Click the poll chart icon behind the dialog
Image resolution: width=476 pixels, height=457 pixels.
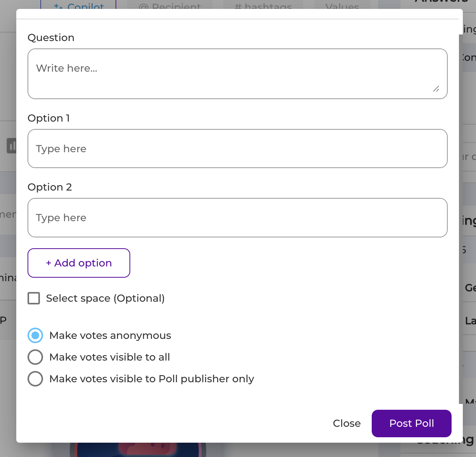[12, 146]
